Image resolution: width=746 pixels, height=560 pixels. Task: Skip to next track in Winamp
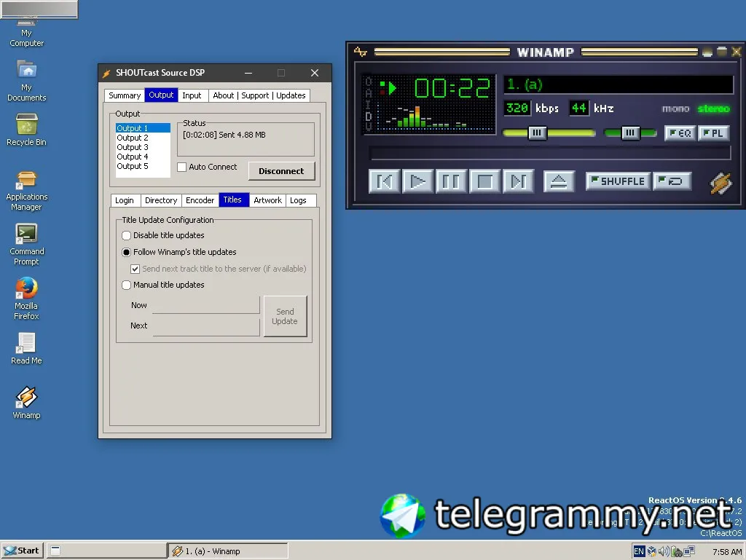518,181
